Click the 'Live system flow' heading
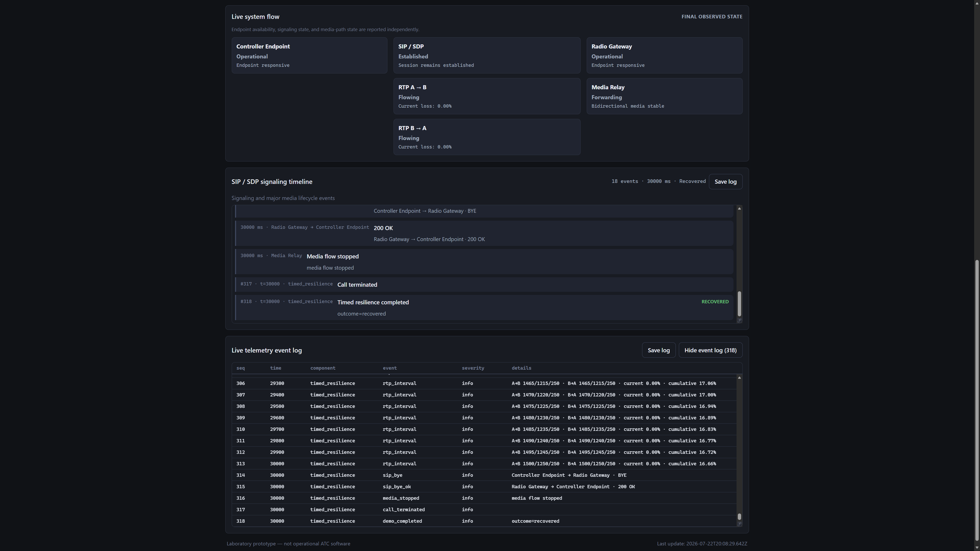Screen dimensions: 980x551 [255, 17]
